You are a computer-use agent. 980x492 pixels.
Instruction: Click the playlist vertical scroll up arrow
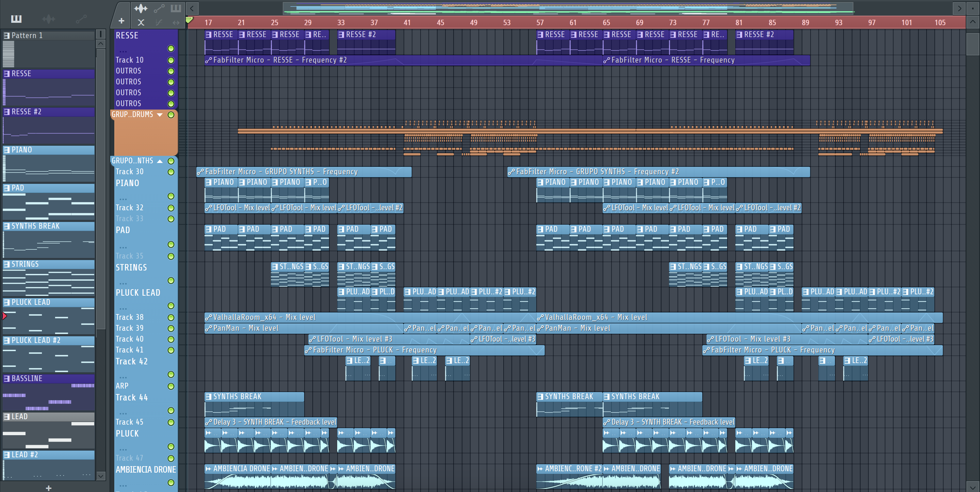pos(973,22)
